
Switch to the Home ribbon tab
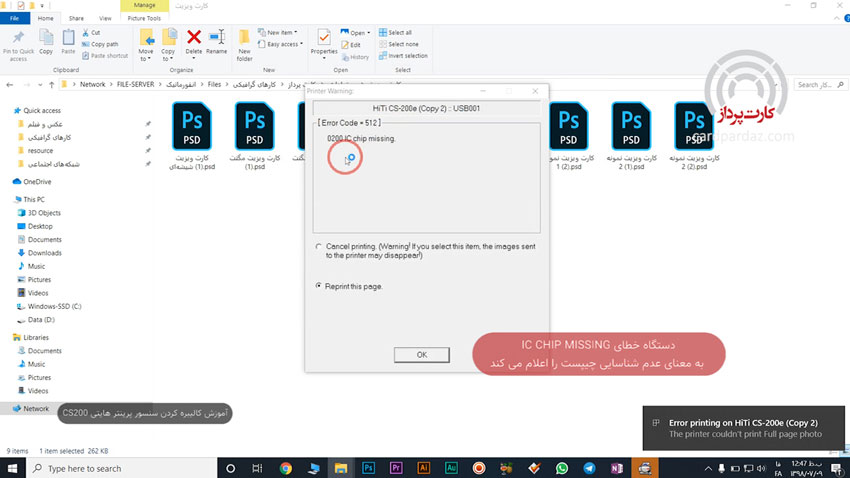click(x=46, y=18)
